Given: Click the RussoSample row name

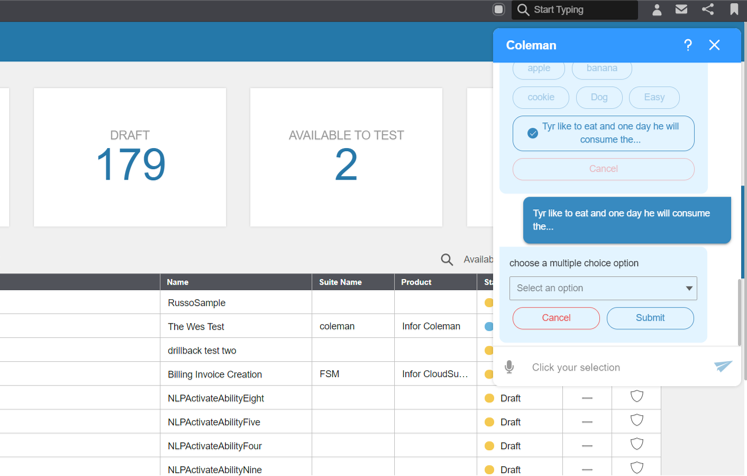Looking at the screenshot, I should pos(196,303).
